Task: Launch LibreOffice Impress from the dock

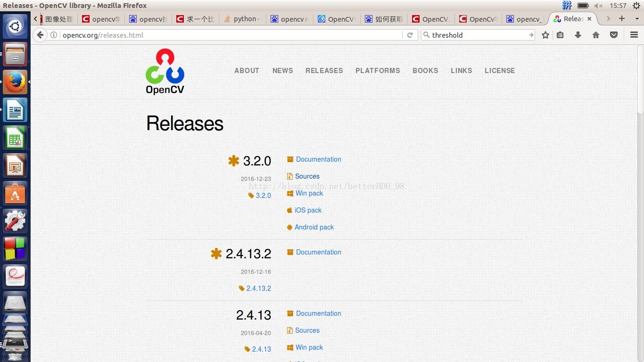Action: (15, 165)
